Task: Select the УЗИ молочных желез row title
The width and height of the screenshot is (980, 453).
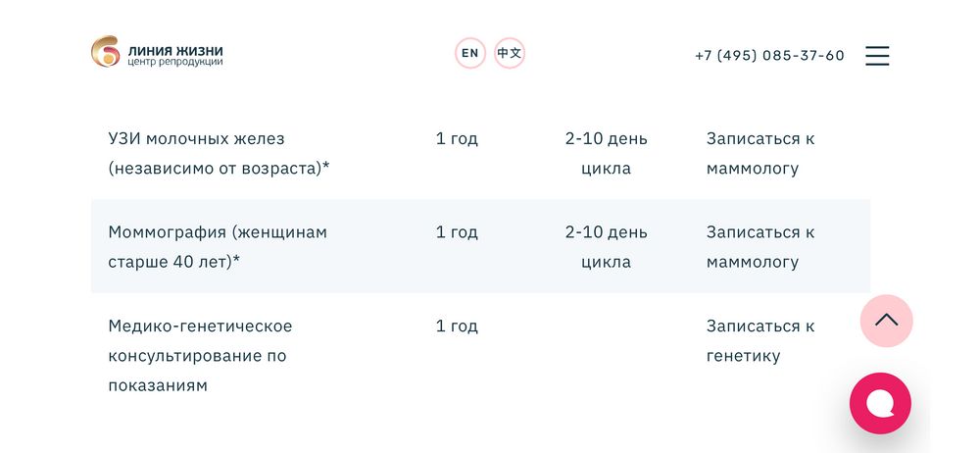Action: pyautogui.click(x=219, y=153)
